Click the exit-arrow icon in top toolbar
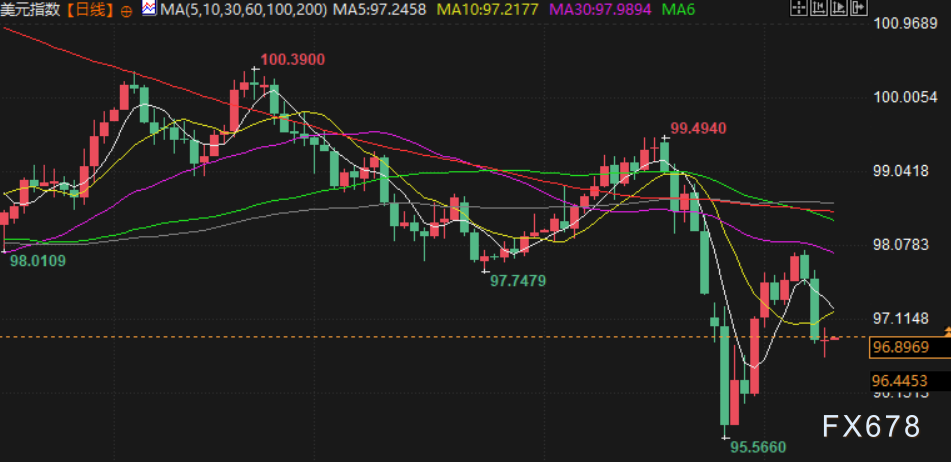This screenshot has width=951, height=462. click(859, 7)
